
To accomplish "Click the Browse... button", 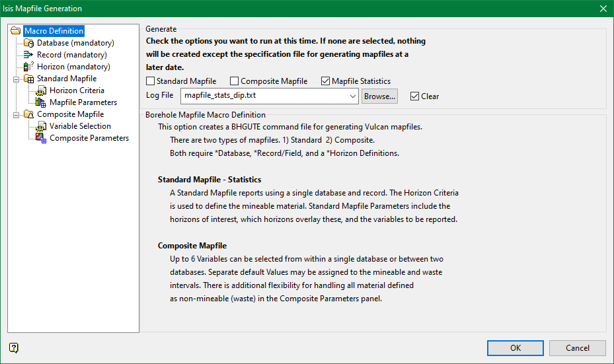I will coord(379,96).
